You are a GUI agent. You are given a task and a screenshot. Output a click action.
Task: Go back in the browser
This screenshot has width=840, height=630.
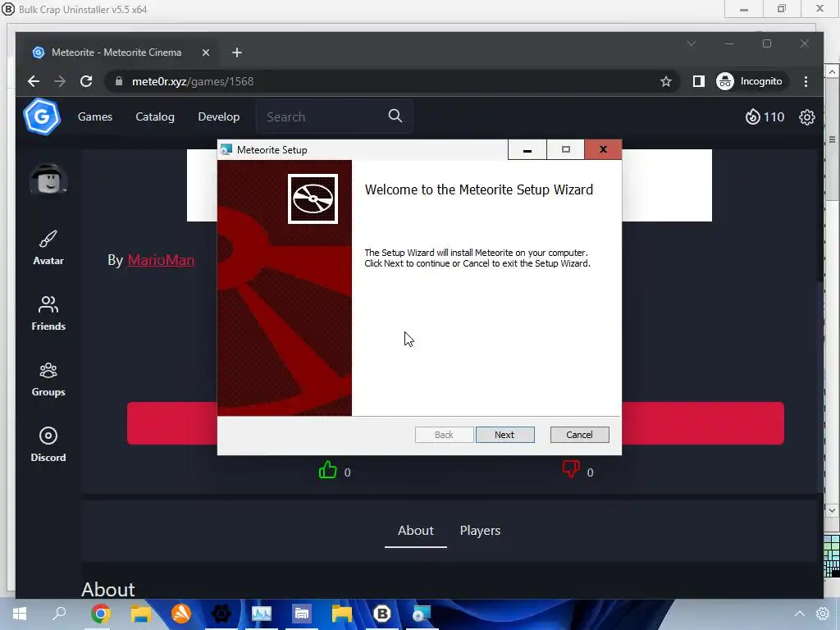33,81
